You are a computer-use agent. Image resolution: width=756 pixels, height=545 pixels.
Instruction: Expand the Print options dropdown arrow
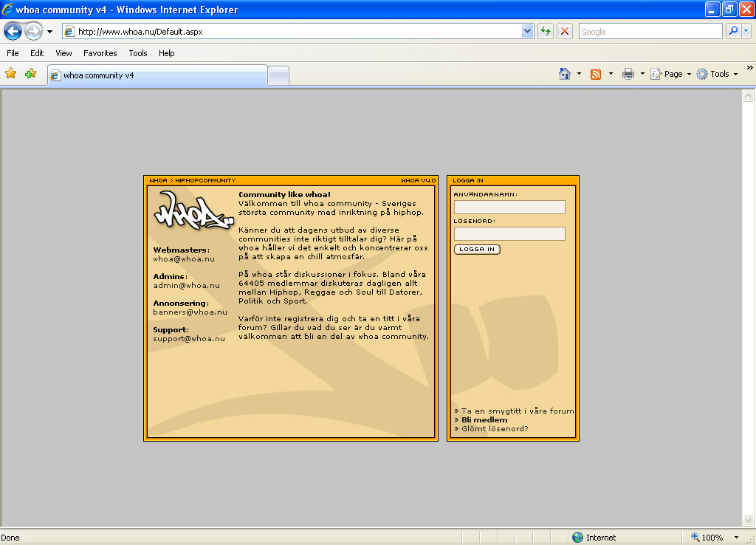tap(642, 74)
